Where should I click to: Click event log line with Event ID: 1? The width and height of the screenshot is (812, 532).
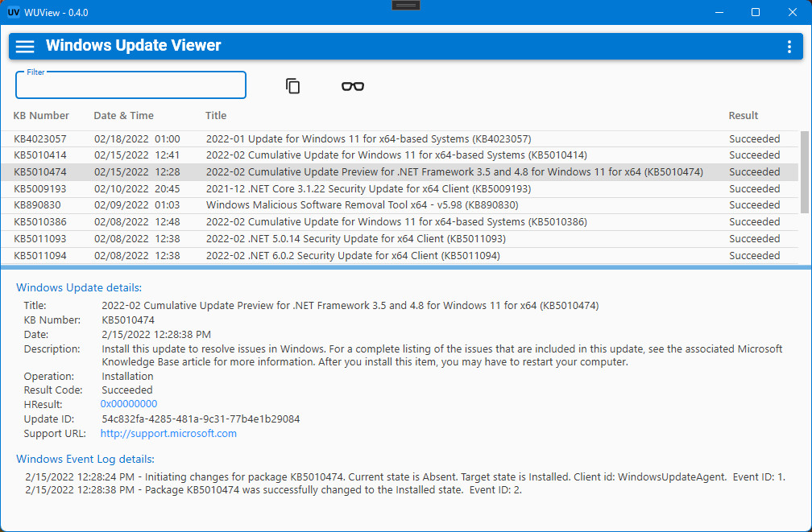405,476
